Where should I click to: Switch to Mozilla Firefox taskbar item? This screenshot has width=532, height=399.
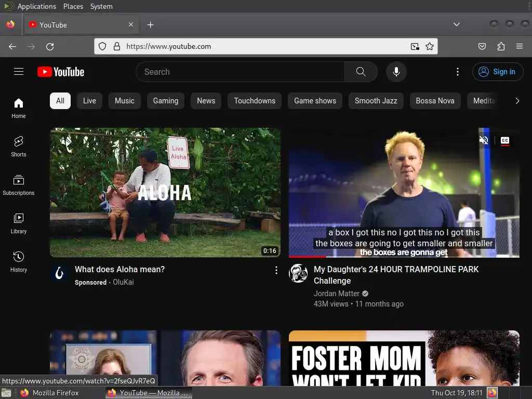[50, 393]
